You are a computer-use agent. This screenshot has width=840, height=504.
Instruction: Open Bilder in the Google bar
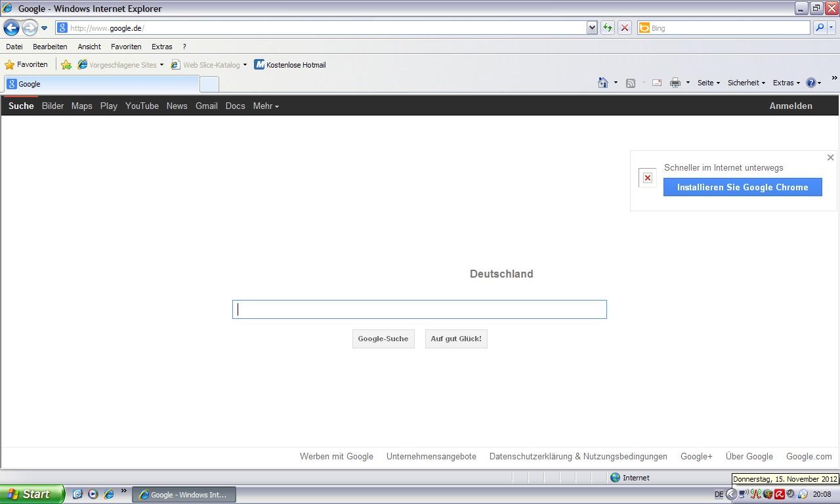pyautogui.click(x=52, y=106)
